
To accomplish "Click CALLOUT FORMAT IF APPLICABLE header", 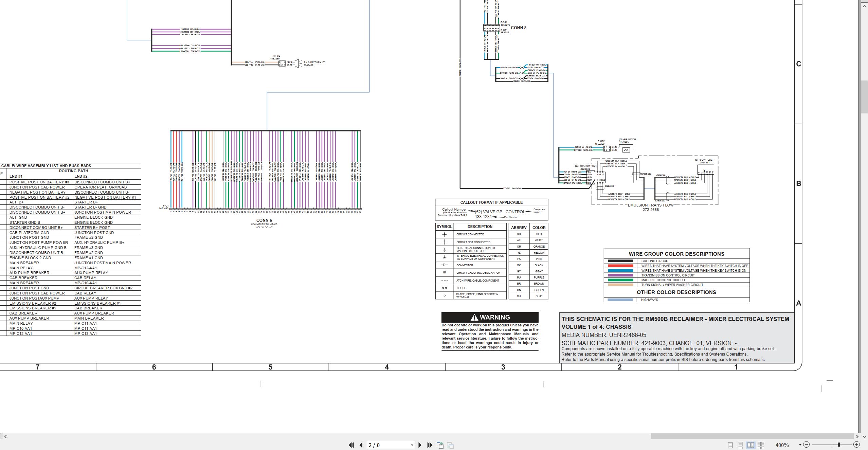I will click(491, 202).
